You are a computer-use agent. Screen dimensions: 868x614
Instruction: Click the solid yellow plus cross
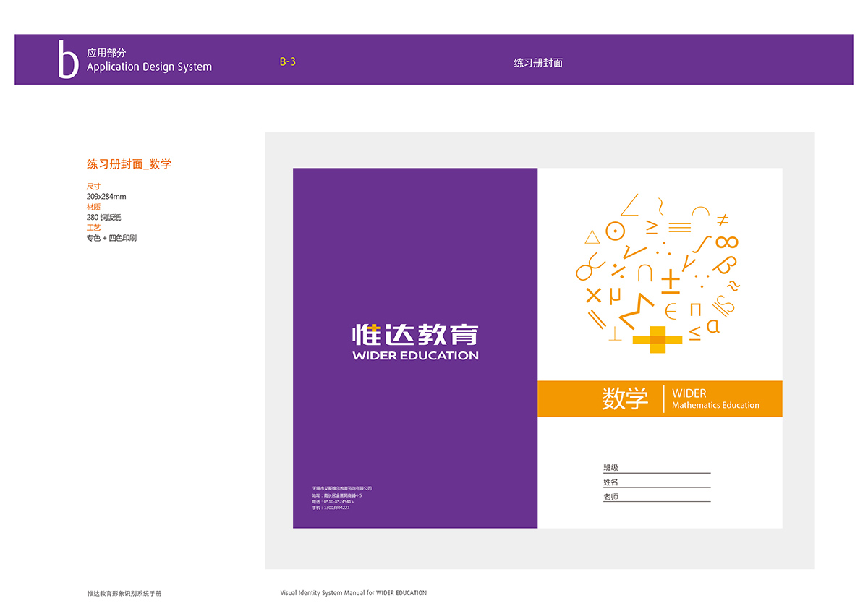(658, 340)
